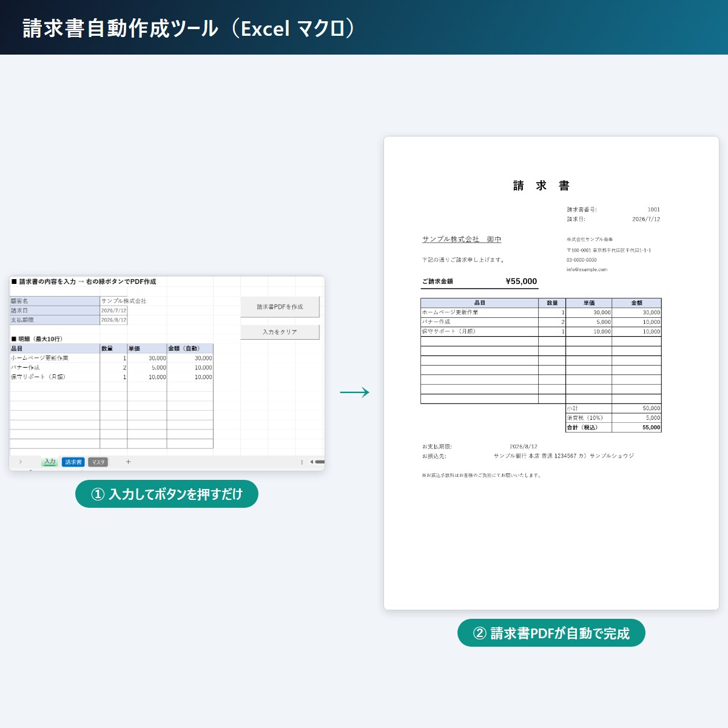The width and height of the screenshot is (728, 728).
Task: Select ホームページ更新作業 item cell in Excel
Action: pos(55,358)
